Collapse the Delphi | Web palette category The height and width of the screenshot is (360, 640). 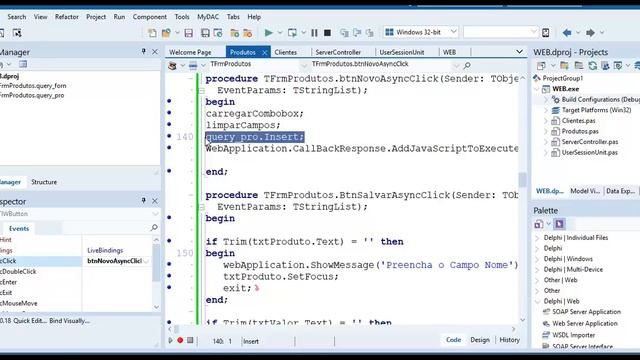[x=537, y=301]
